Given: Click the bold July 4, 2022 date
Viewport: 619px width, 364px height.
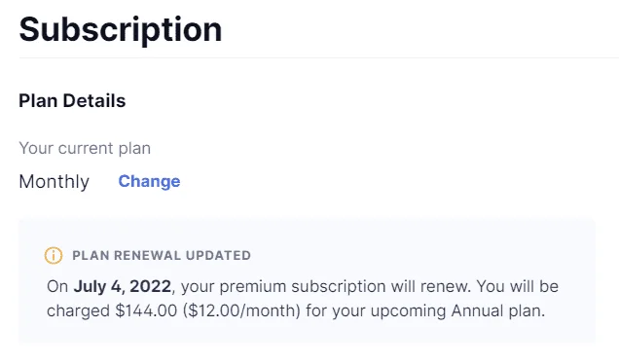Looking at the screenshot, I should click(x=123, y=286).
